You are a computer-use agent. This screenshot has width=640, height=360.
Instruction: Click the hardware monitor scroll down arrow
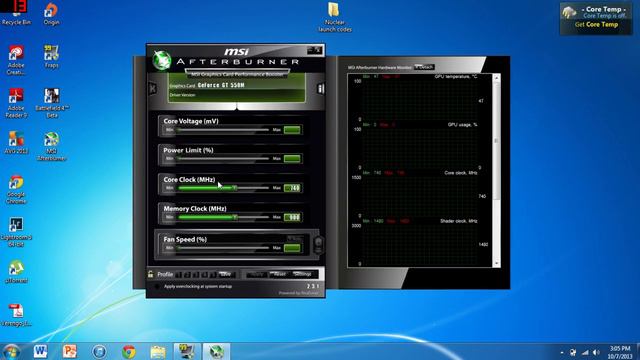click(x=497, y=264)
